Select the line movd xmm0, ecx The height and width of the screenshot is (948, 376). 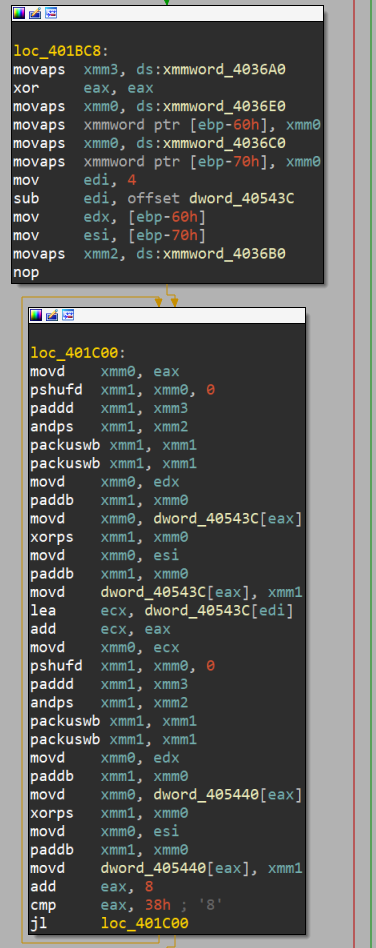[x=105, y=648]
